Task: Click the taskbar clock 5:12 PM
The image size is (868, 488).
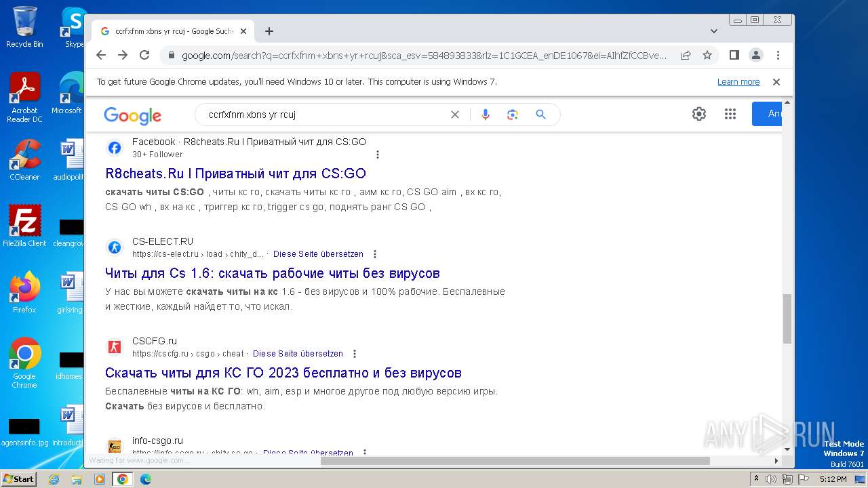Action: coord(833,479)
